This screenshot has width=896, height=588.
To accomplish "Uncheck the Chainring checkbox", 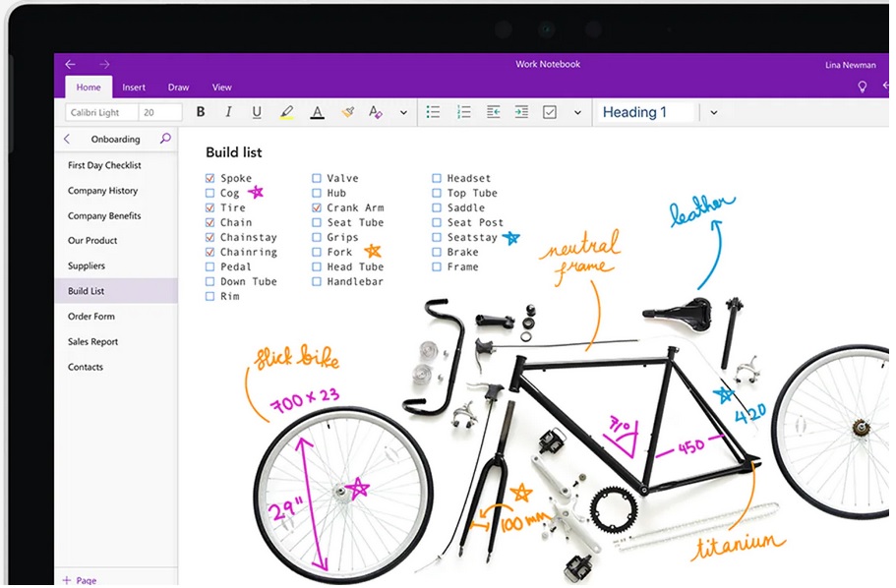I will click(x=209, y=252).
